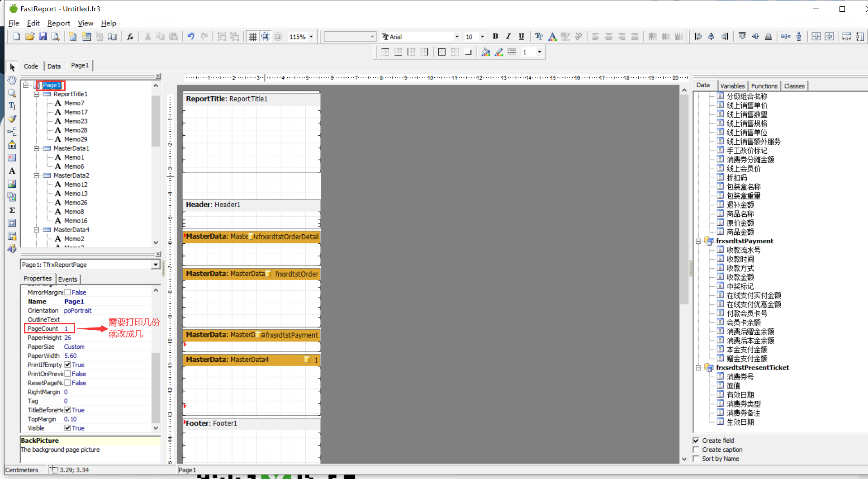This screenshot has width=868, height=479.
Task: Open the File menu
Action: pos(14,23)
